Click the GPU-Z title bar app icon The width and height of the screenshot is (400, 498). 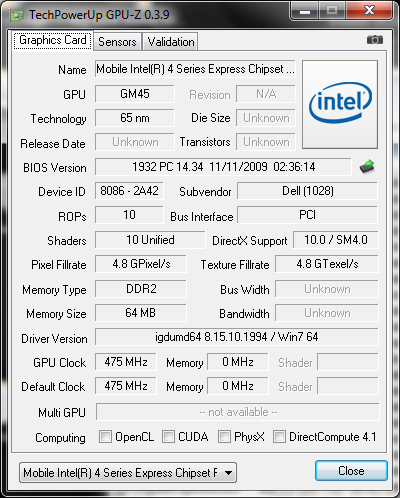(x=17, y=15)
